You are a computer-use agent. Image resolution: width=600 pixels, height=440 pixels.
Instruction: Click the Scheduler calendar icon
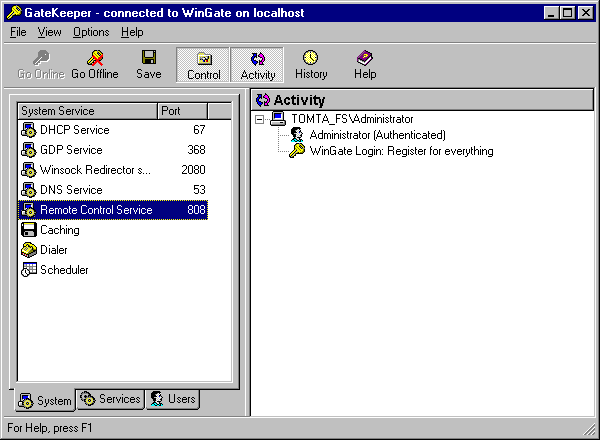click(x=29, y=269)
